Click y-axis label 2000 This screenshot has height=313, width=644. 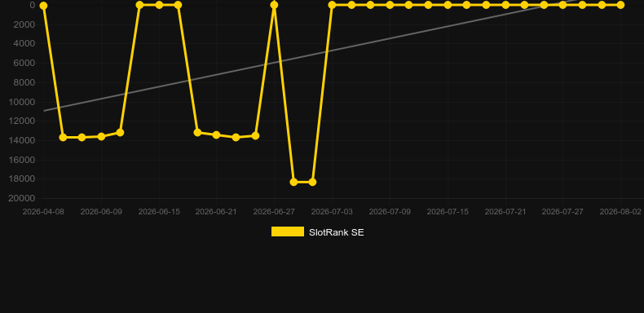pos(24,24)
